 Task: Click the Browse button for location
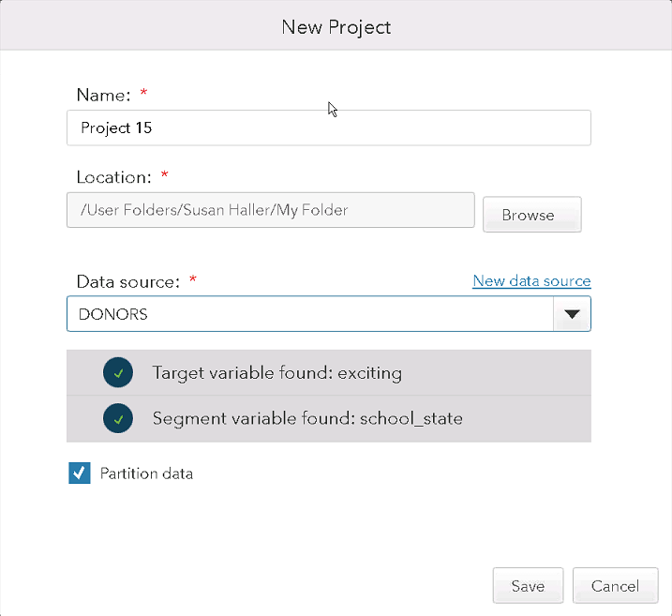coord(531,215)
